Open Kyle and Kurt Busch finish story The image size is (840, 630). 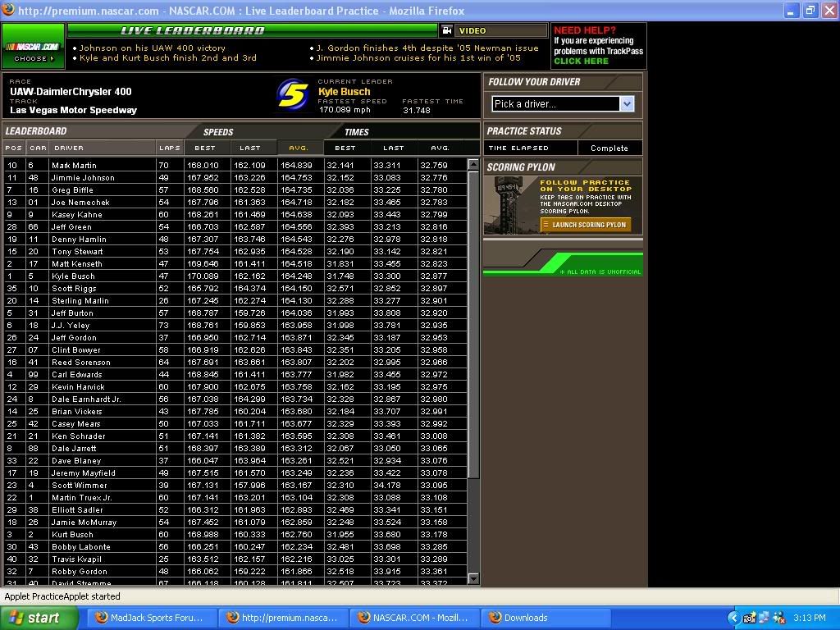(x=167, y=58)
